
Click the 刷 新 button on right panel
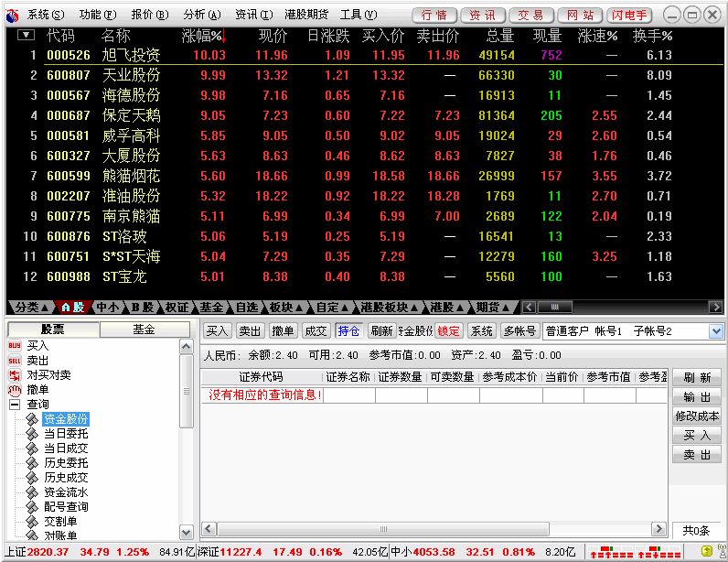pos(697,377)
